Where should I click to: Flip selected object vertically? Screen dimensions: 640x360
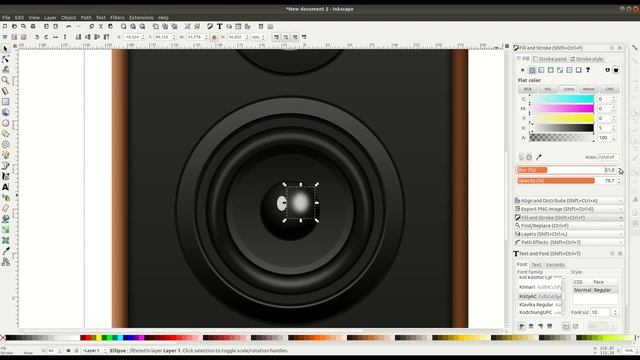pos(64,37)
